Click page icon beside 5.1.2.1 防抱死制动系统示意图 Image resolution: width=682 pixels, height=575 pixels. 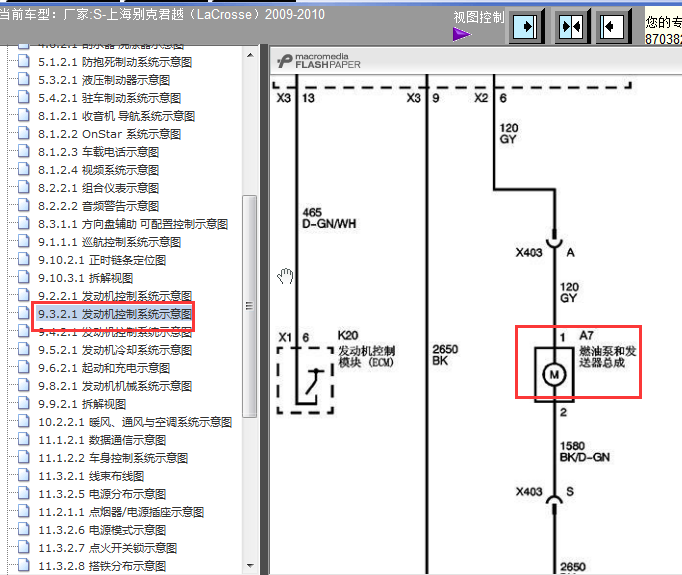pyautogui.click(x=23, y=61)
